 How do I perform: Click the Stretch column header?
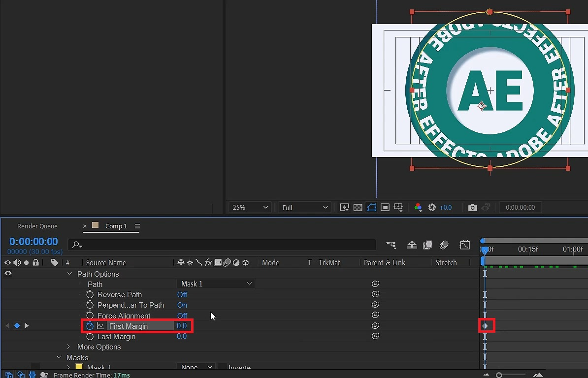pyautogui.click(x=446, y=263)
